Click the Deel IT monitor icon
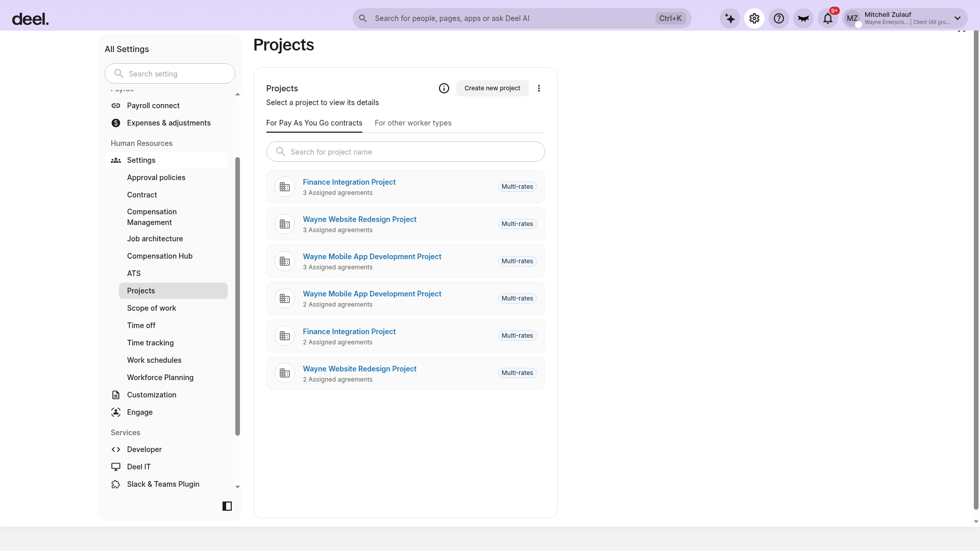Screen dimensions: 980x551 coord(116,467)
